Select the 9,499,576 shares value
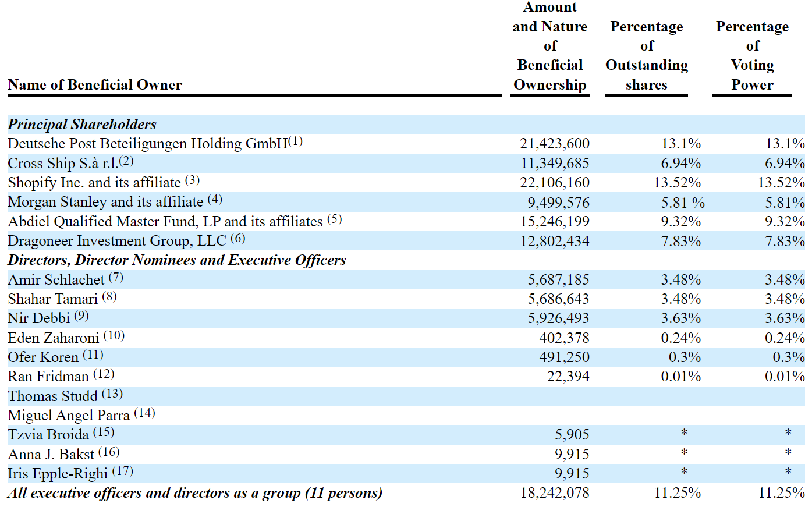This screenshot has height=514, width=812. [x=559, y=203]
